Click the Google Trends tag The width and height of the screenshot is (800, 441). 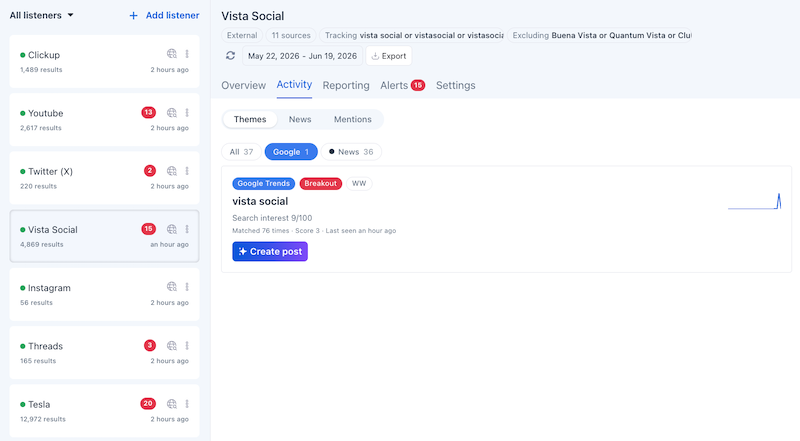point(263,183)
